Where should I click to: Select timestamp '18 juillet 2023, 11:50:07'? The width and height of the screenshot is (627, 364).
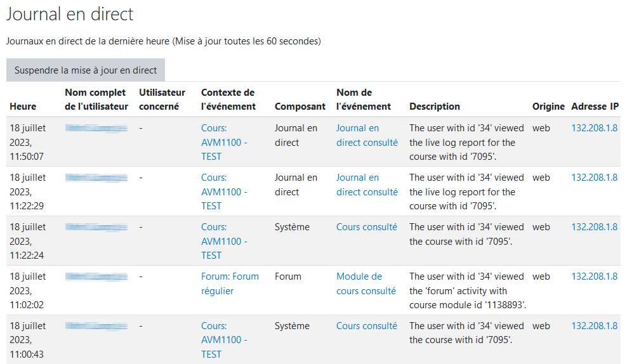[x=27, y=142]
